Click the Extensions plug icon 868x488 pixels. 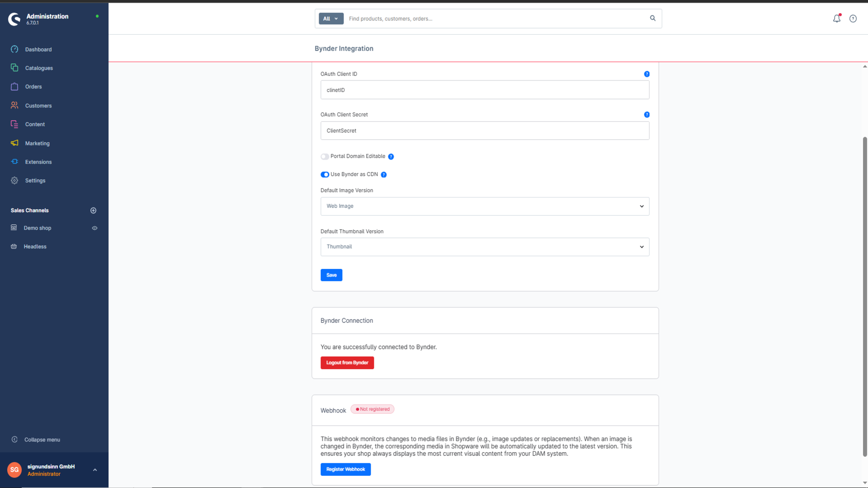click(x=14, y=162)
